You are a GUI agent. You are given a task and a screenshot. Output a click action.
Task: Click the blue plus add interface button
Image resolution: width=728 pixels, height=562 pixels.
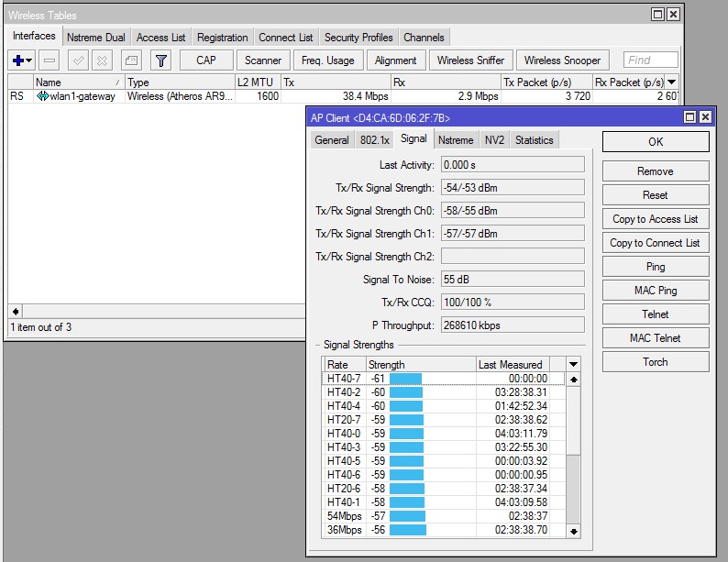[x=18, y=61]
